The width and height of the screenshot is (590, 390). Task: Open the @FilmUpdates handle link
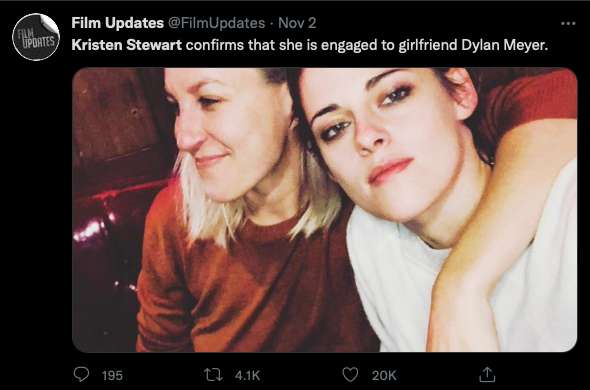[216, 23]
